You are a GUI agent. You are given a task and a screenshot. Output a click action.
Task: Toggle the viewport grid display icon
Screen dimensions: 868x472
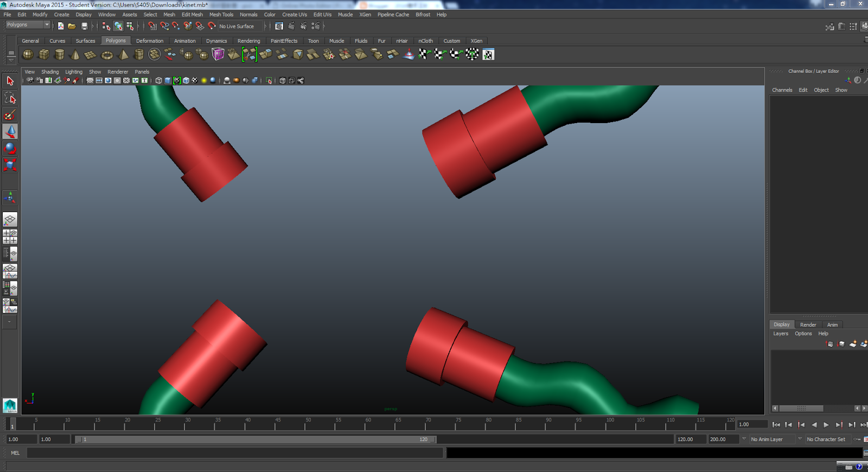90,80
